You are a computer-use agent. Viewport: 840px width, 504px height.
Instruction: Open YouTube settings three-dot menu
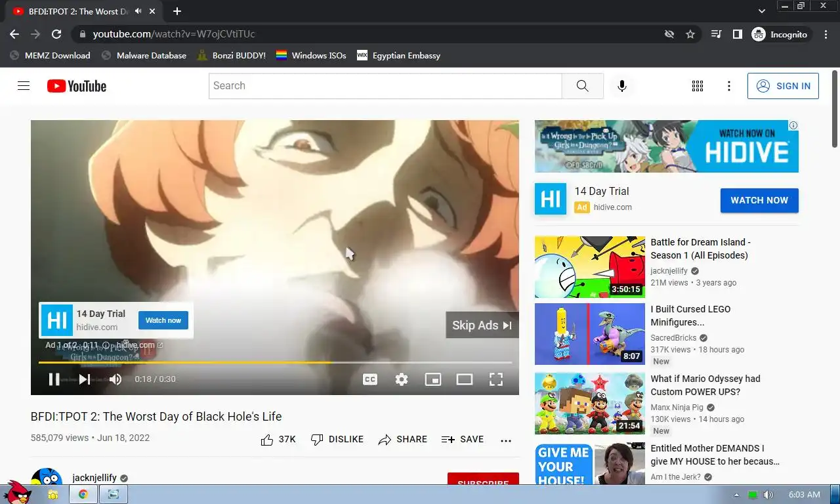coord(729,86)
